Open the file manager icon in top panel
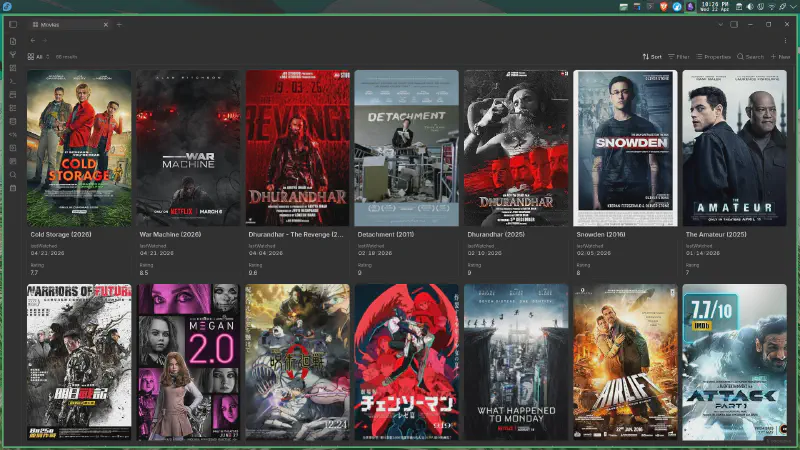Viewport: 800px width, 450px height. click(x=623, y=7)
